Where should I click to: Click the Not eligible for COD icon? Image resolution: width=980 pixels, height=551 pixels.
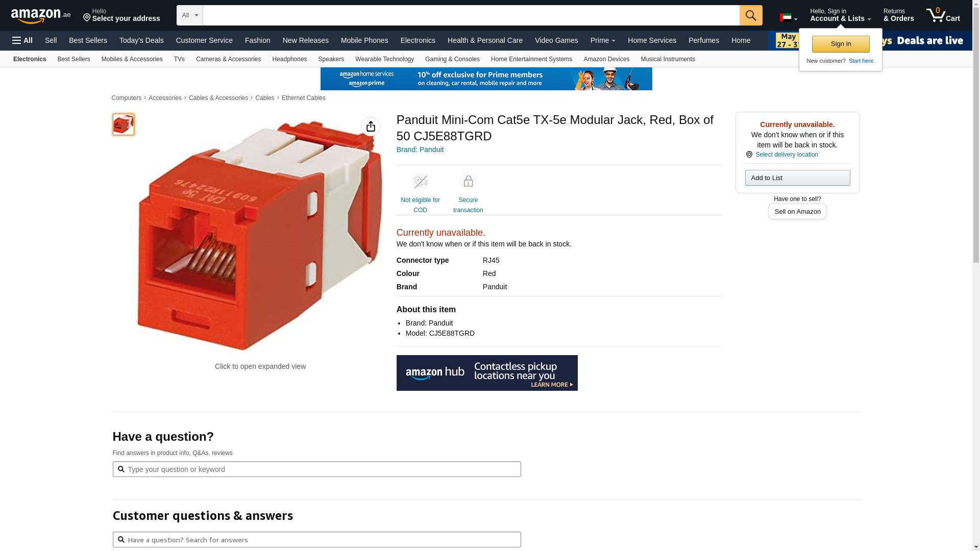coord(420,182)
